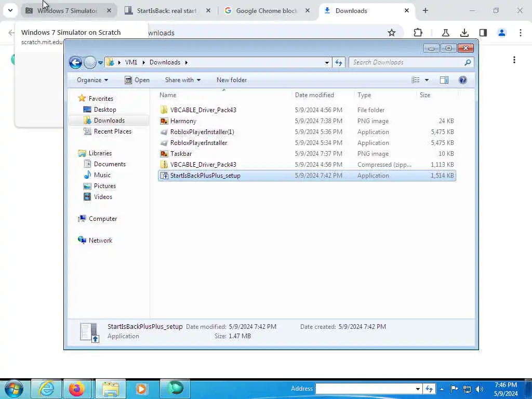Open recent locations dropdown beside nav arrows
Screen dimensions: 532x399
(100, 63)
